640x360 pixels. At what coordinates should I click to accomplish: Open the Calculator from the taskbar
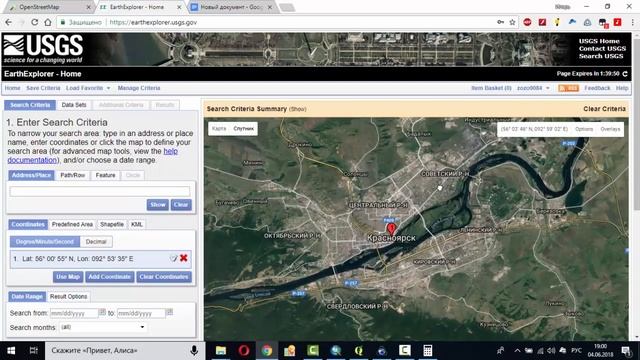pyautogui.click(x=427, y=351)
